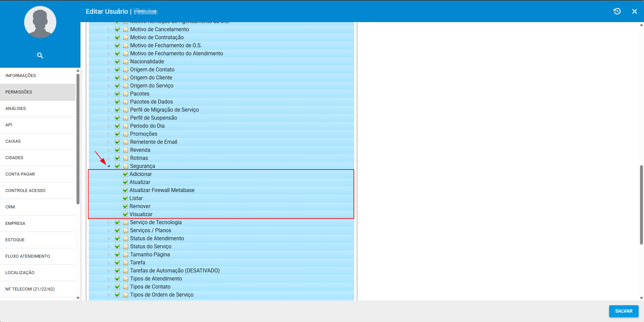Select the Visualizar permission label
Viewport: 644px width, 322px height.
click(x=141, y=214)
